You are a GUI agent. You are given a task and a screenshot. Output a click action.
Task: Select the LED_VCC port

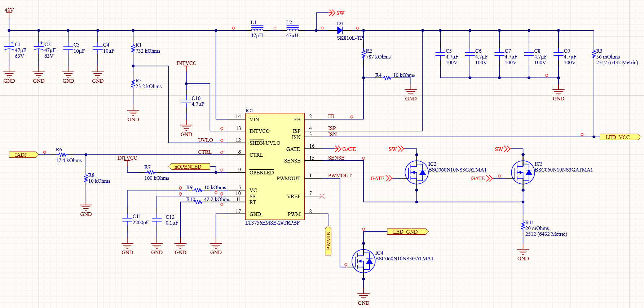(620, 137)
